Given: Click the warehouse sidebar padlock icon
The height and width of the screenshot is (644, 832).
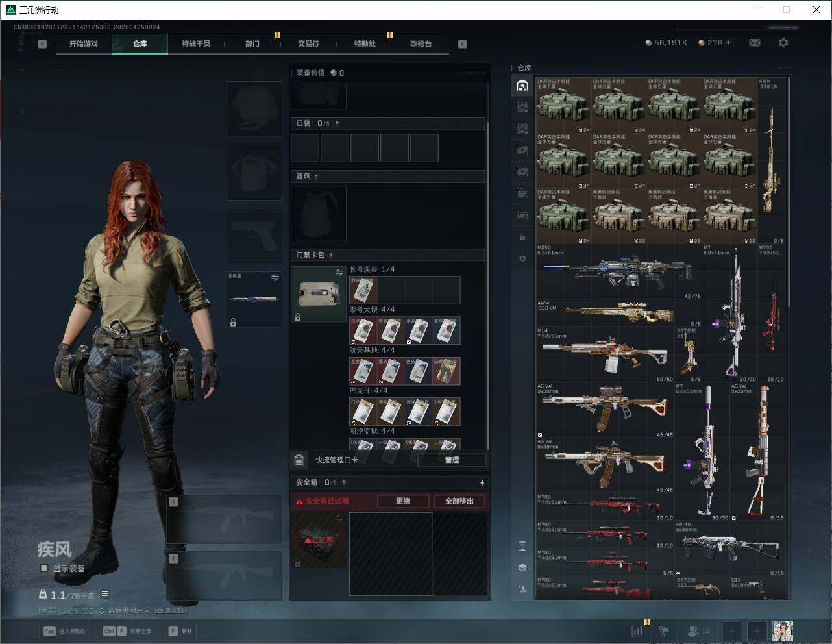Looking at the screenshot, I should [522, 237].
